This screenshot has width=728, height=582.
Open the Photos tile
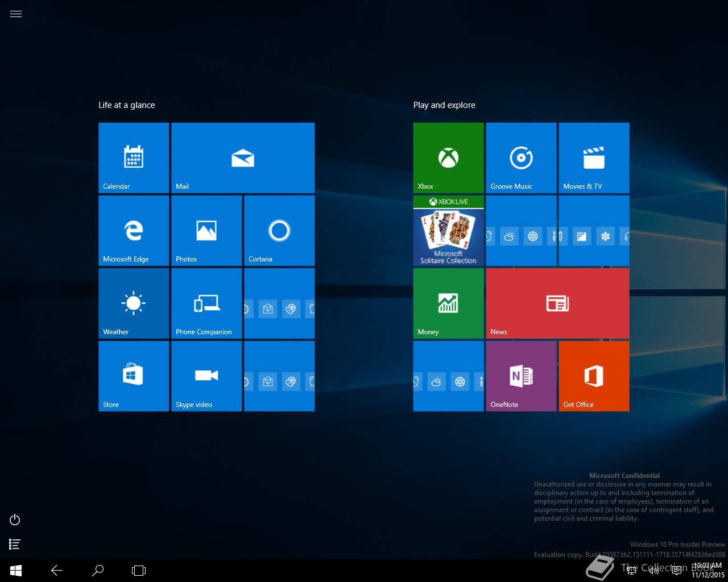click(206, 231)
